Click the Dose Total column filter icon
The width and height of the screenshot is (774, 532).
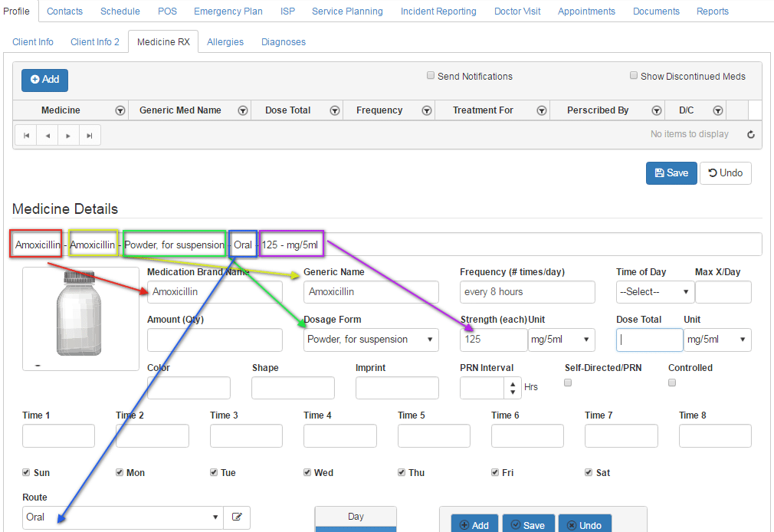click(x=335, y=110)
